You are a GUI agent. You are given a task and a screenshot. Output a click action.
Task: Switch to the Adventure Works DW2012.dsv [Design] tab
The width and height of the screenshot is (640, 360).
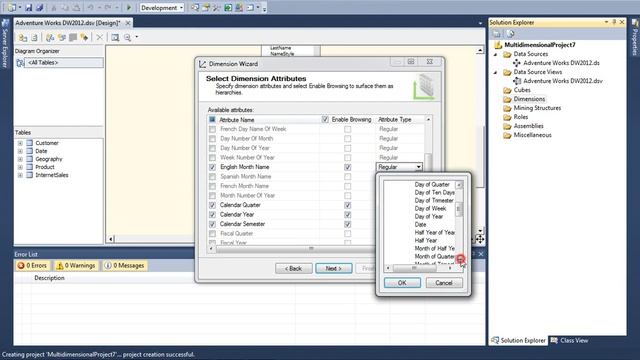(68, 23)
